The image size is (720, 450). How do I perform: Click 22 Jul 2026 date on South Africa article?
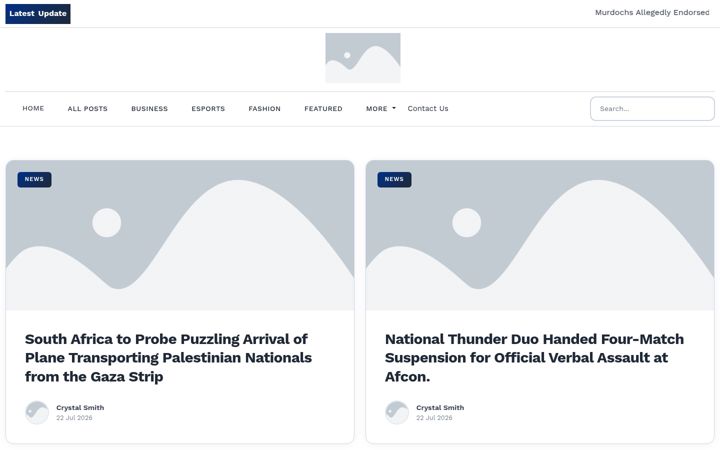pyautogui.click(x=74, y=418)
